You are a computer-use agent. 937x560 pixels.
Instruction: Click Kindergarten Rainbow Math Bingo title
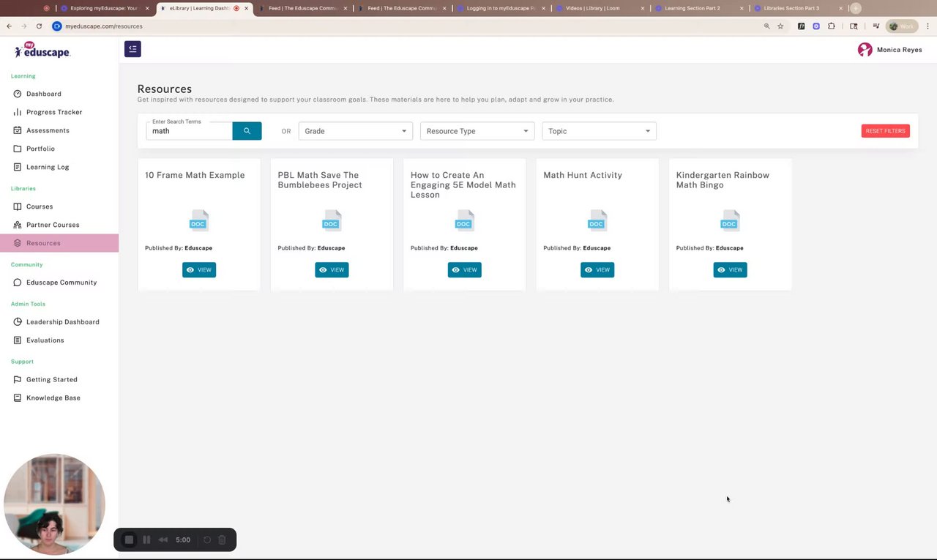coord(723,180)
